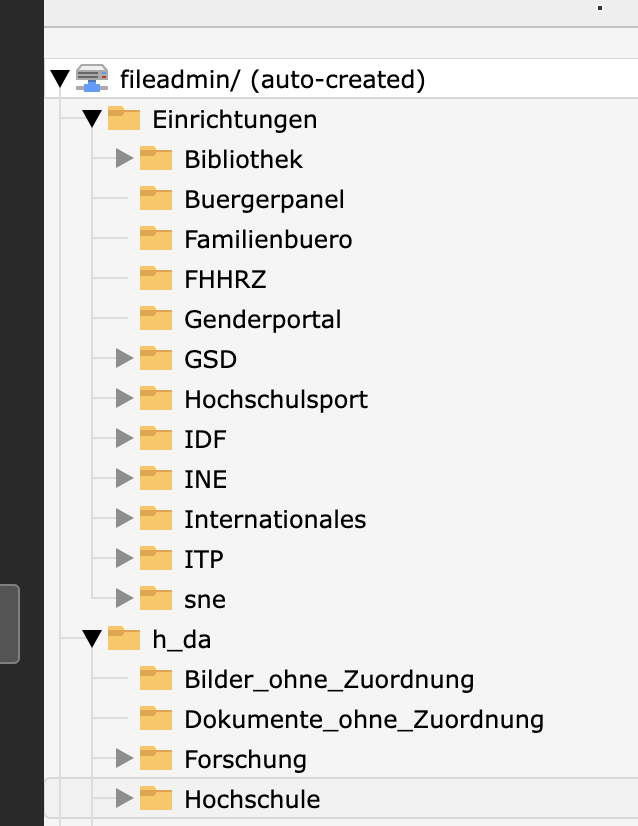The image size is (638, 826).
Task: Select the Buergerpanel folder name
Action: tap(264, 200)
